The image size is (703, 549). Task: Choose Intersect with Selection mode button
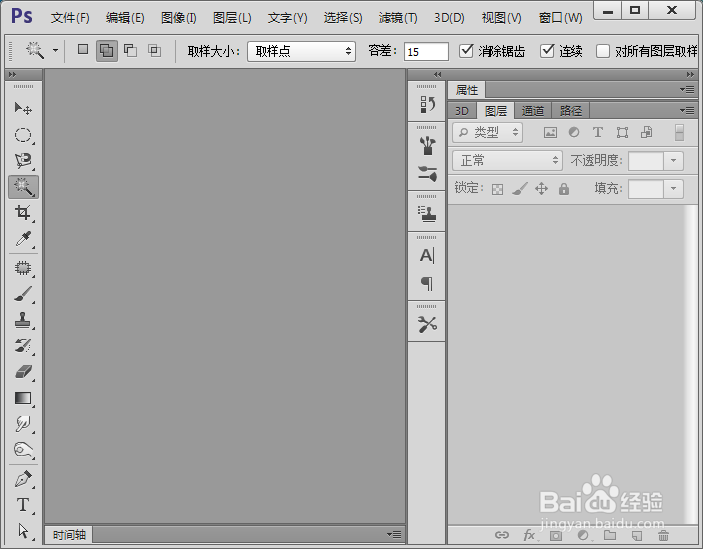click(x=155, y=50)
